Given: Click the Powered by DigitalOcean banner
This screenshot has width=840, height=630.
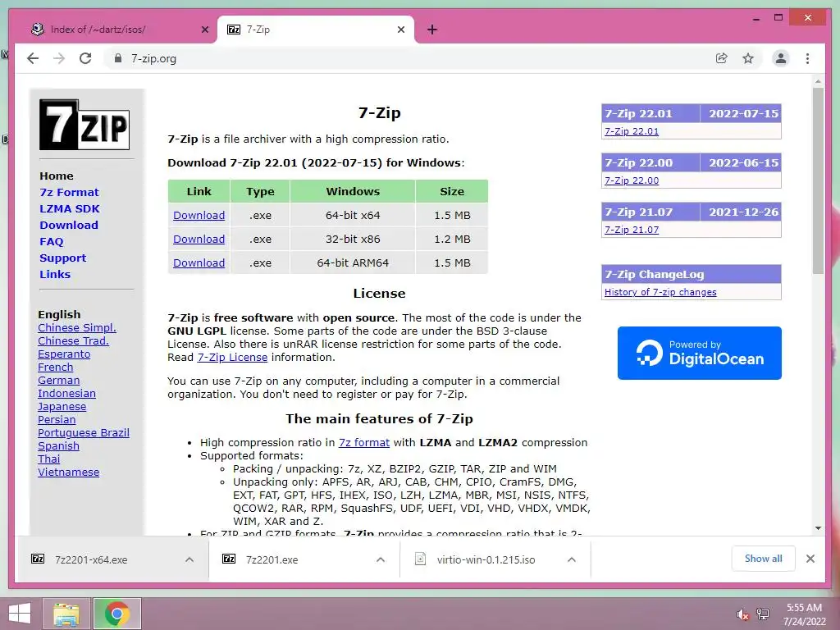Looking at the screenshot, I should point(699,353).
